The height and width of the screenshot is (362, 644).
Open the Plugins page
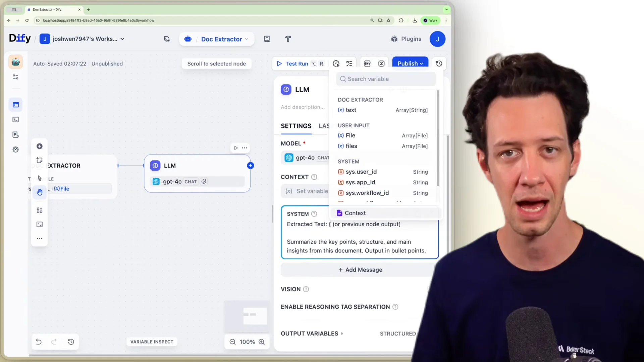point(406,39)
